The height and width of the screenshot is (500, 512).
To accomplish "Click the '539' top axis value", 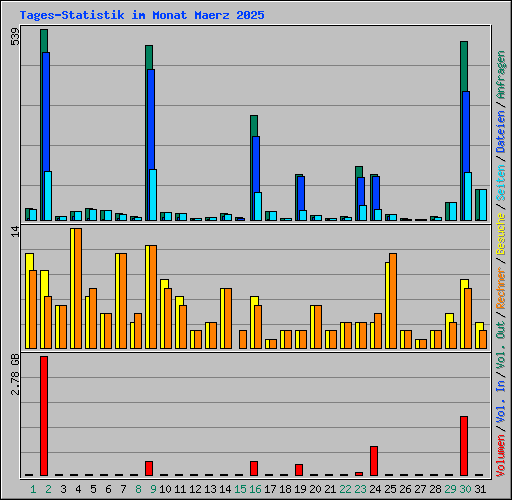I will 15,37.
